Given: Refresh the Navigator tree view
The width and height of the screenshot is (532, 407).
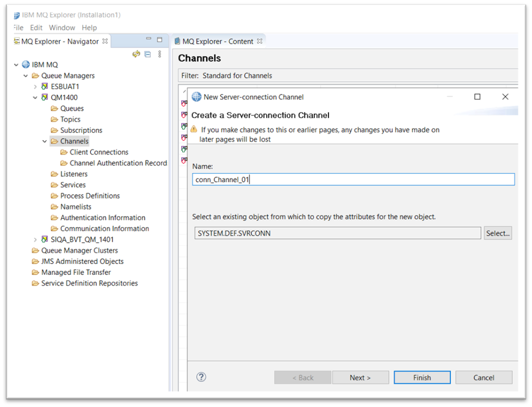Looking at the screenshot, I should pos(137,54).
